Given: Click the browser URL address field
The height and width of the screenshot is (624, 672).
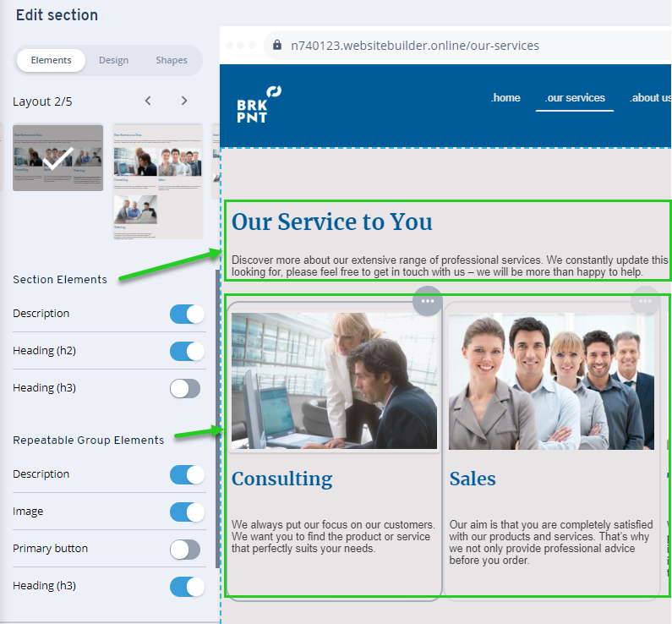Looking at the screenshot, I should [414, 46].
